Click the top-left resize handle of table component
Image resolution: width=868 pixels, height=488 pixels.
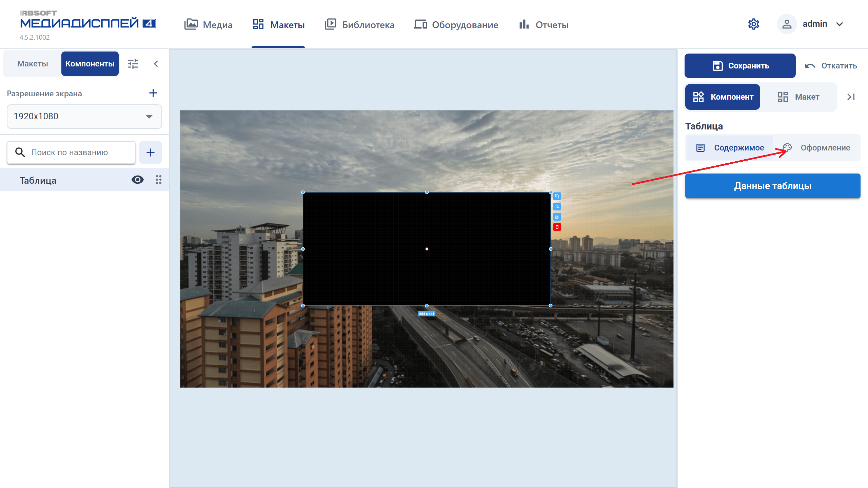(x=303, y=192)
